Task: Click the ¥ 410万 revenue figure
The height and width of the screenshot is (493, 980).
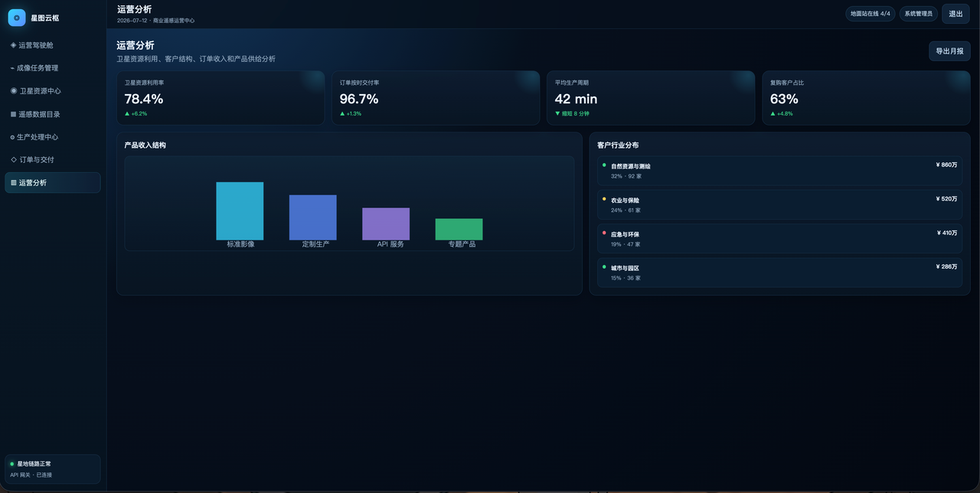Action: tap(947, 233)
